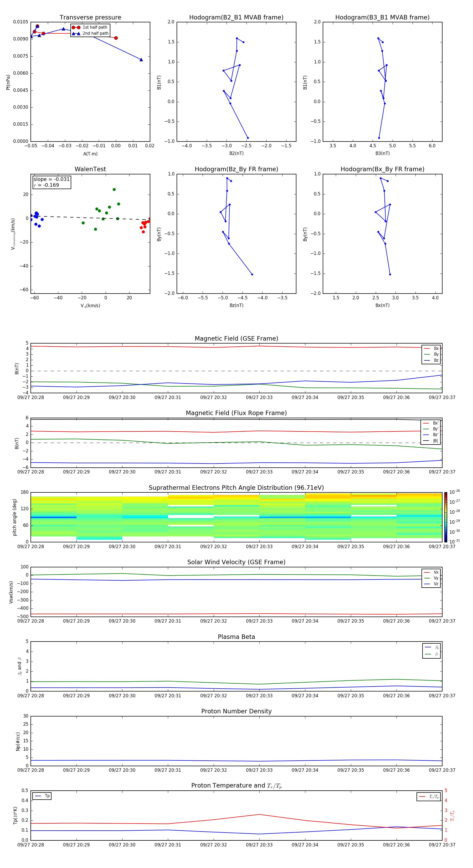Click the '2nd half path' legend entry
The width and height of the screenshot is (473, 868).
90,33
